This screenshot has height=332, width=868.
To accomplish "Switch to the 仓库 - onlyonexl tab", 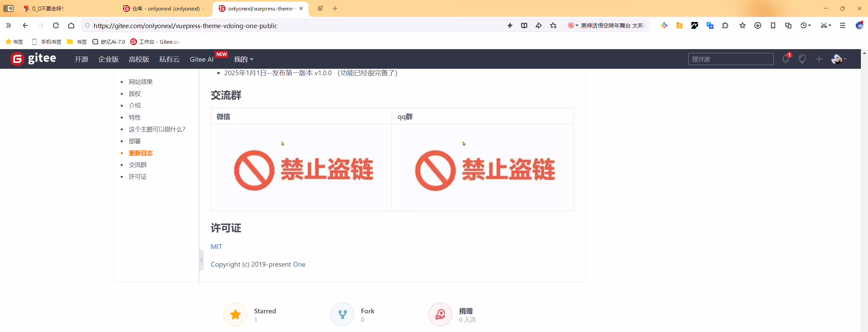I will (164, 8).
